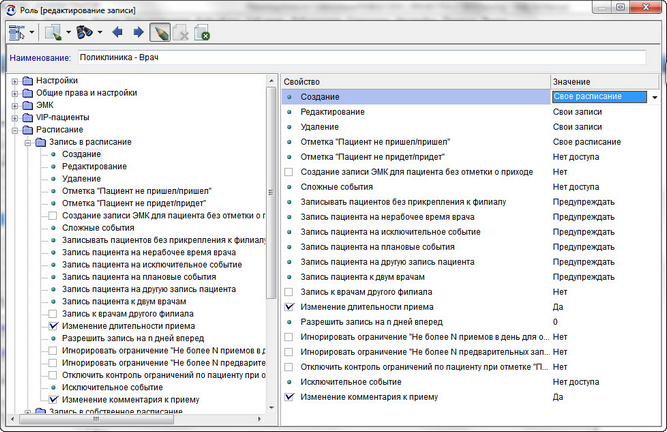Click the ЭМК folder icon

tap(28, 105)
